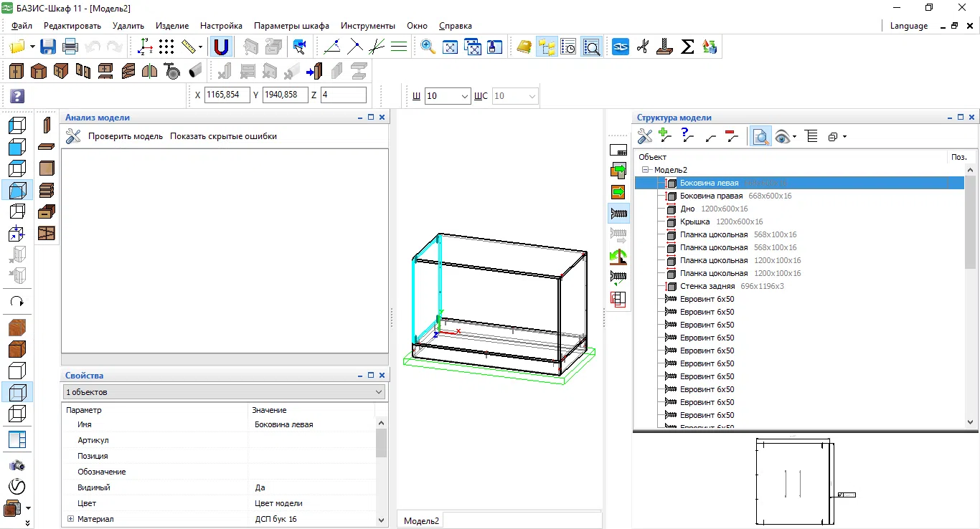The image size is (980, 529).
Task: Toggle the folder tree structure panel button
Action: [547, 47]
